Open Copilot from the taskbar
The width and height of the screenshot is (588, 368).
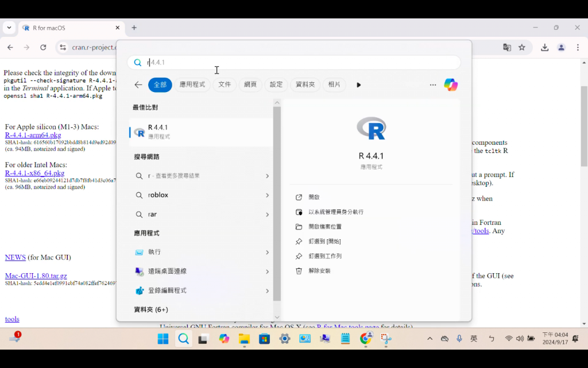pos(224,339)
